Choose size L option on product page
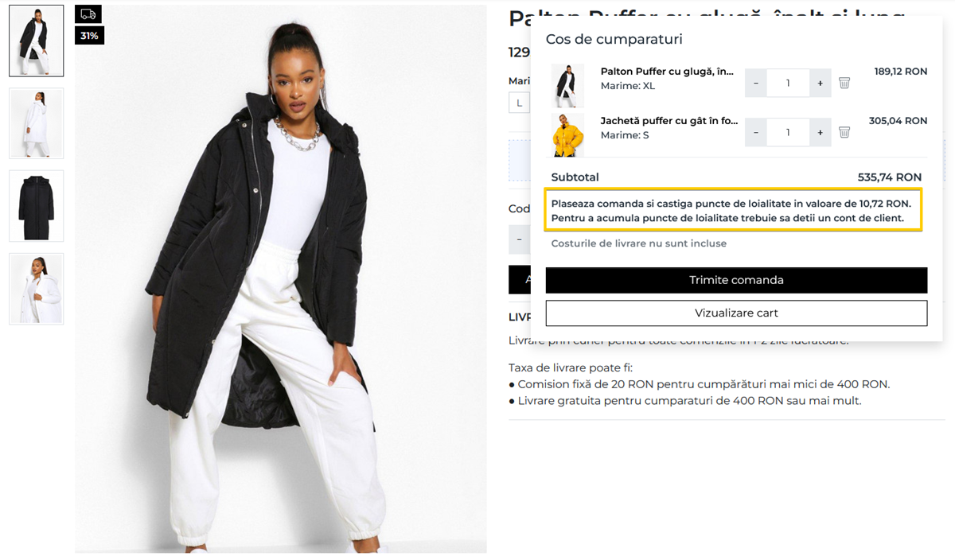The image size is (955, 560). click(x=519, y=103)
